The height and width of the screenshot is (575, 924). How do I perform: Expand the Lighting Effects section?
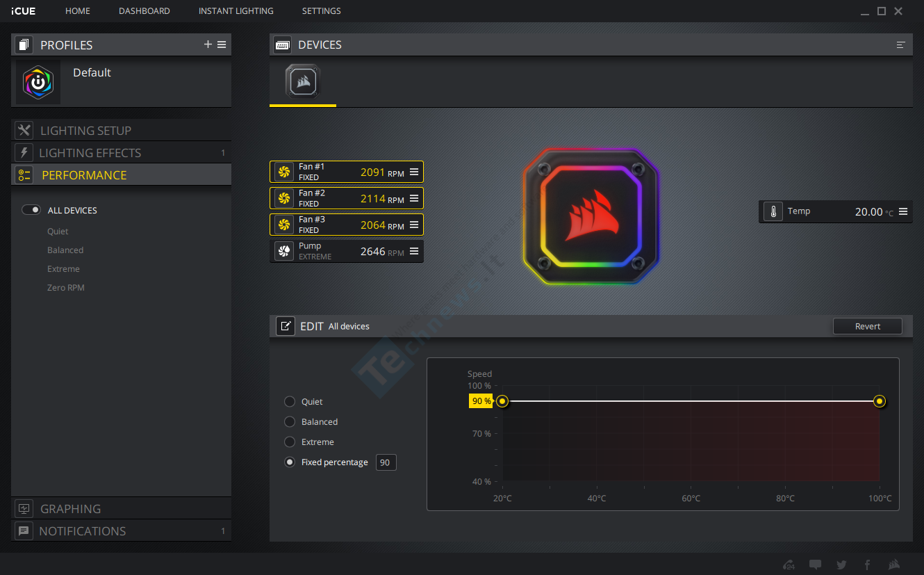pyautogui.click(x=121, y=152)
